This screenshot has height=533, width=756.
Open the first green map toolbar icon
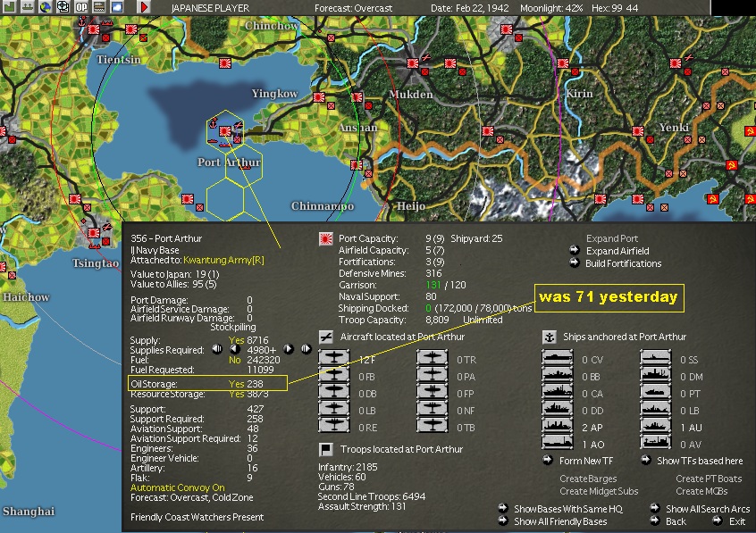pos(9,7)
